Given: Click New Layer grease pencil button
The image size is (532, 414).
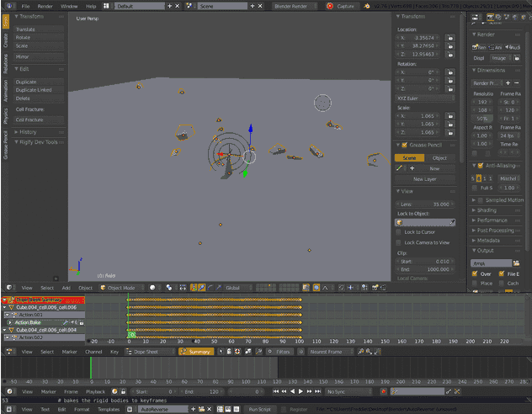Looking at the screenshot, I should tap(425, 179).
